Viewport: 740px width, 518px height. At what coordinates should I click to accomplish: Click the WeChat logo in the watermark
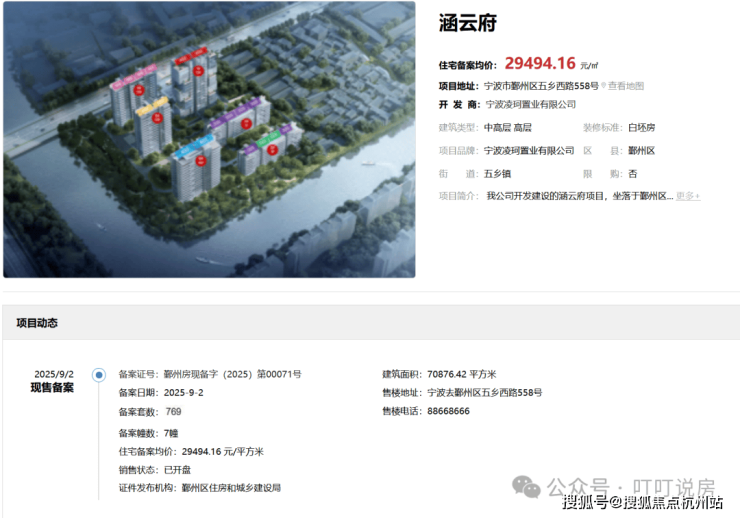[x=526, y=487]
